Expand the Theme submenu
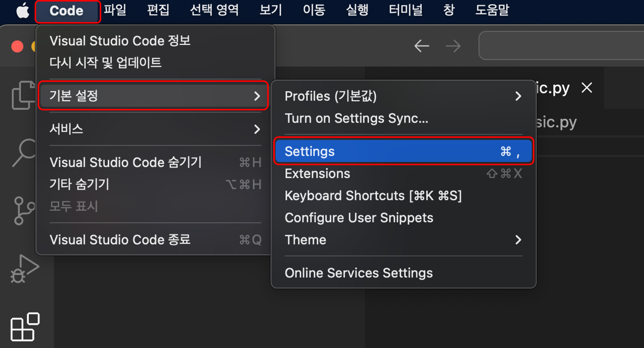 403,240
